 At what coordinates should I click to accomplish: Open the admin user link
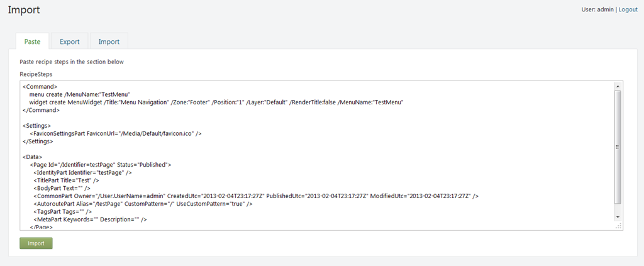tap(604, 10)
